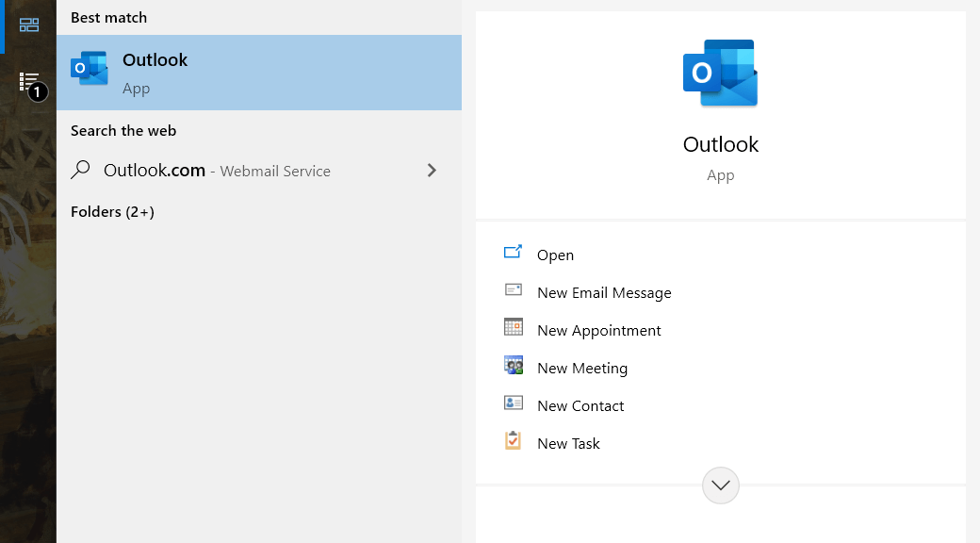This screenshot has height=543, width=980.
Task: Expand the Folders (2+) section
Action: point(110,211)
